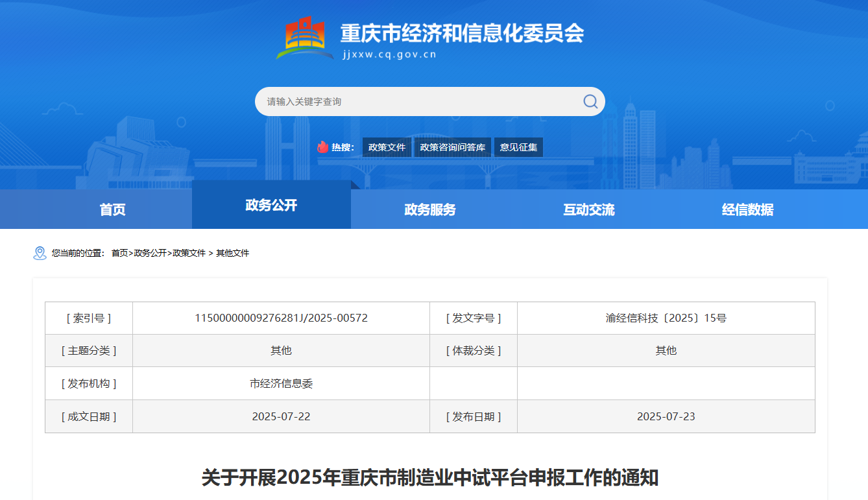The width and height of the screenshot is (868, 500).
Task: Open the 经信数据 navigation tab
Action: pyautogui.click(x=748, y=209)
